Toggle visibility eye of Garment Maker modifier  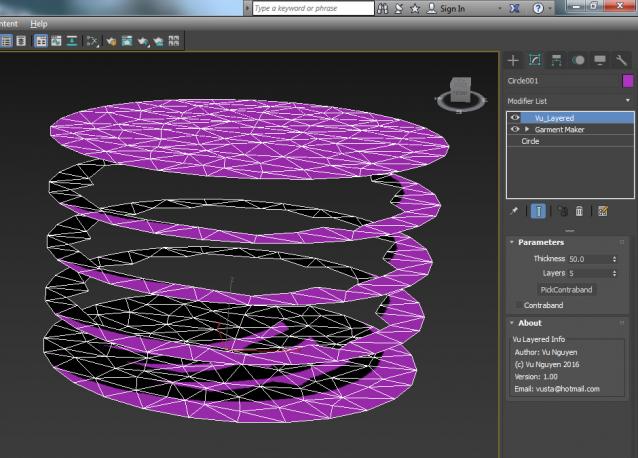click(516, 129)
